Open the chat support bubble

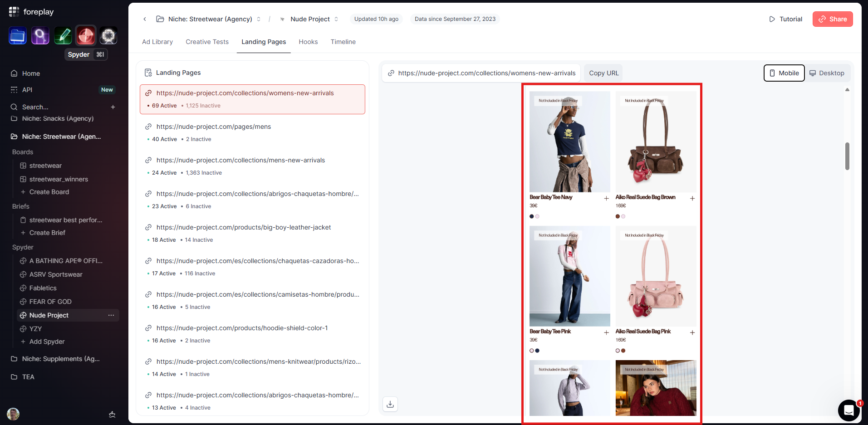point(849,410)
